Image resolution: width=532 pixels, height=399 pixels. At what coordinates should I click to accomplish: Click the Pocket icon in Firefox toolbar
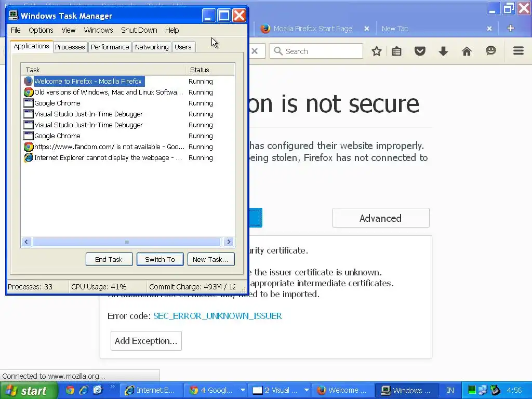(x=420, y=51)
